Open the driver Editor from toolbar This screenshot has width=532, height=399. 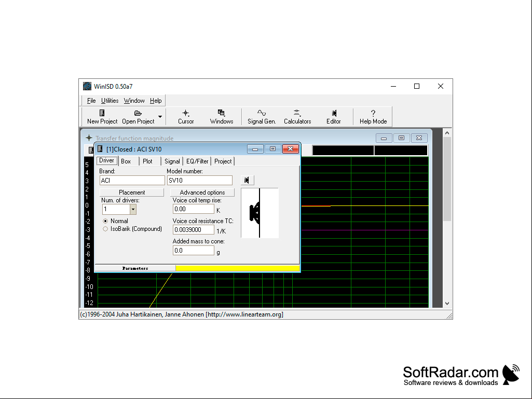click(x=334, y=117)
